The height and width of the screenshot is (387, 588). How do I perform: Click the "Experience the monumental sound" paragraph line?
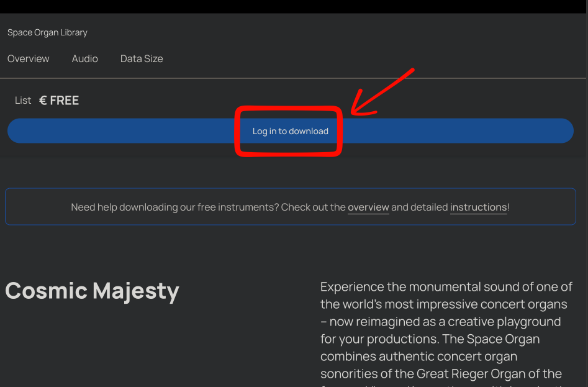point(446,287)
